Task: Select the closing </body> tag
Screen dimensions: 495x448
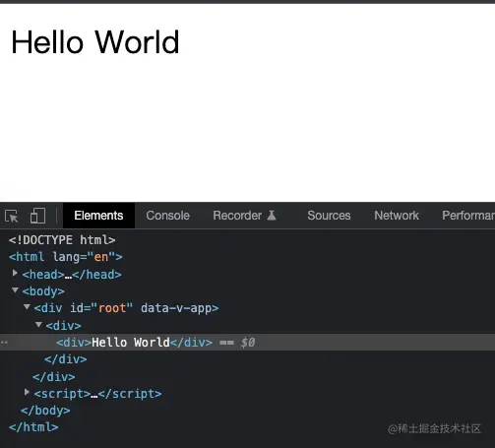Action: pos(45,411)
